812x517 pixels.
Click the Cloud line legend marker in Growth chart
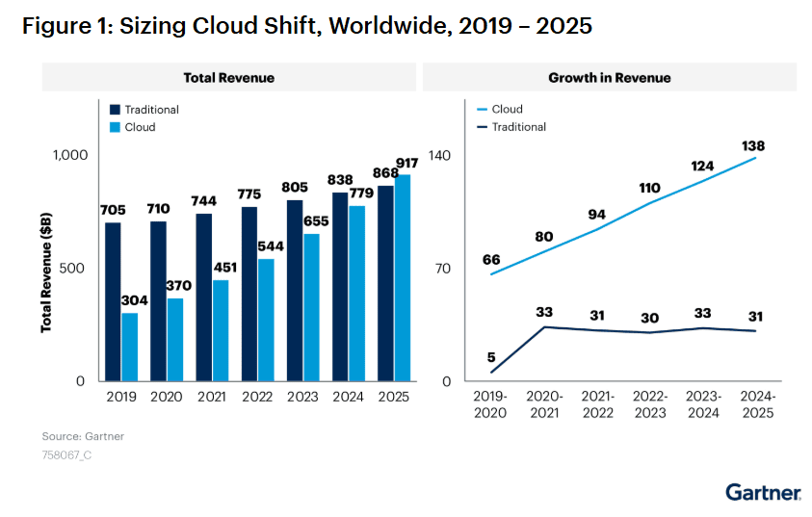[x=483, y=109]
